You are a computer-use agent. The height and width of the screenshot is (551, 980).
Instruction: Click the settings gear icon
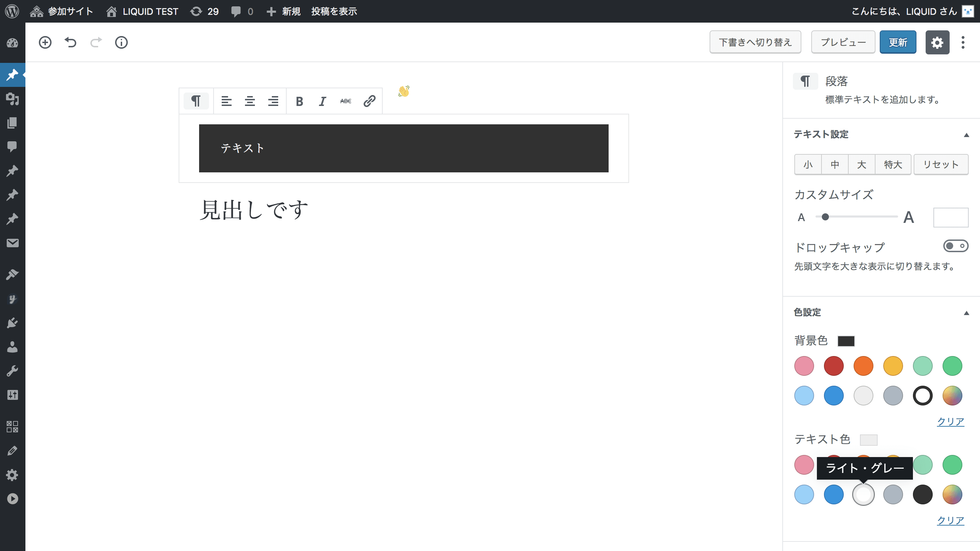(938, 42)
